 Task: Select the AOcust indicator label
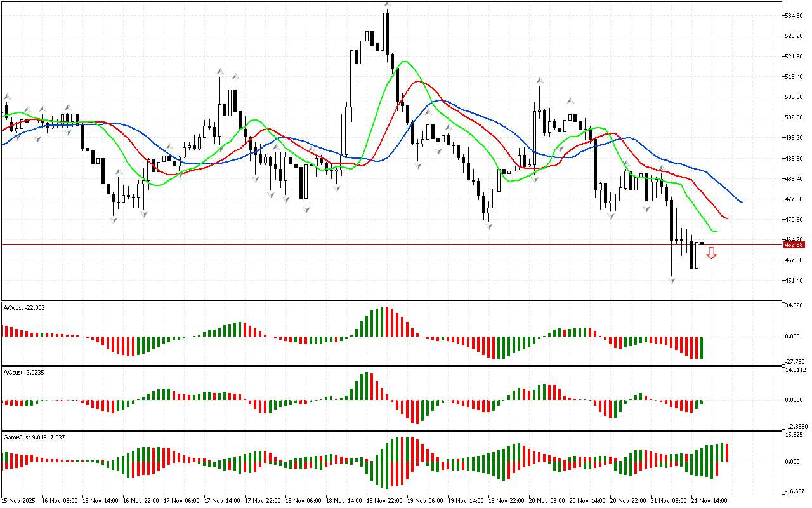[23, 307]
